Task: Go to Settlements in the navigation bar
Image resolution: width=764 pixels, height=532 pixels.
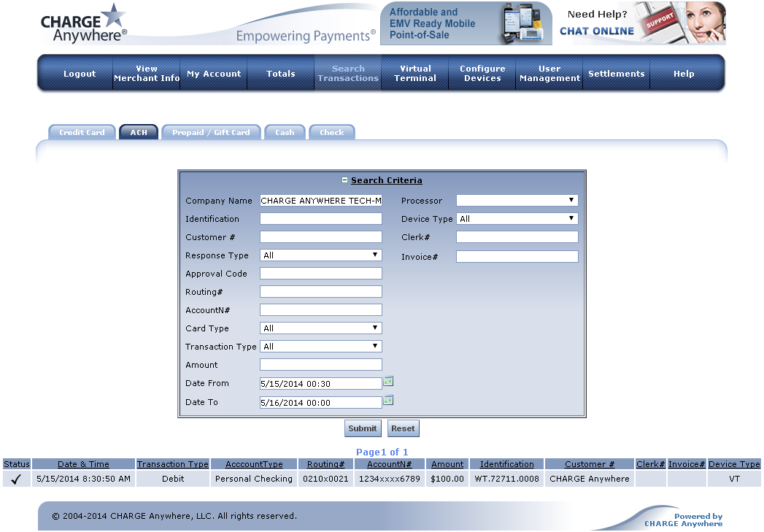Action: [616, 74]
